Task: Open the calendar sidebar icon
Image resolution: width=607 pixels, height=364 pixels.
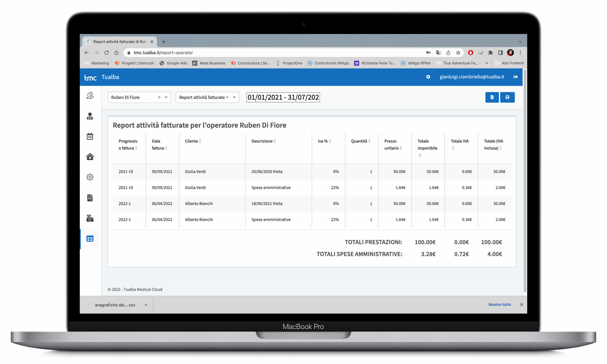Action: (90, 136)
